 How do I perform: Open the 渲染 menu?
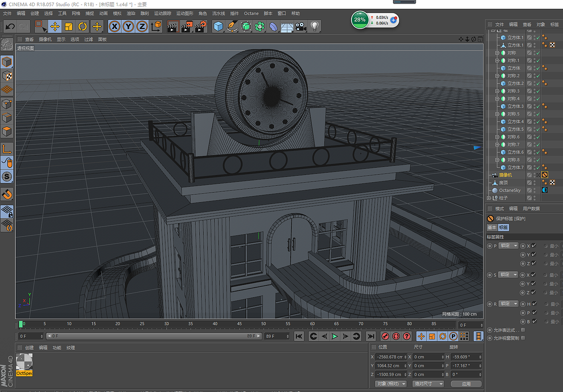[131, 13]
